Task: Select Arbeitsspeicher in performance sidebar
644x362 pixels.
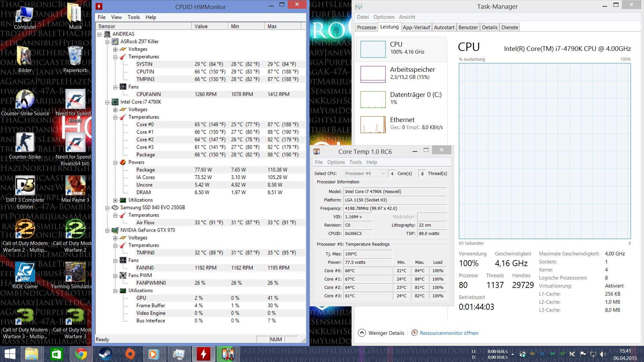Action: click(401, 74)
